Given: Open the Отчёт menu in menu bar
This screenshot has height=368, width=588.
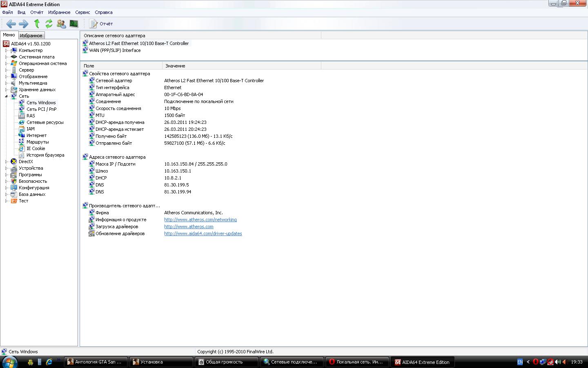Looking at the screenshot, I should tap(37, 12).
